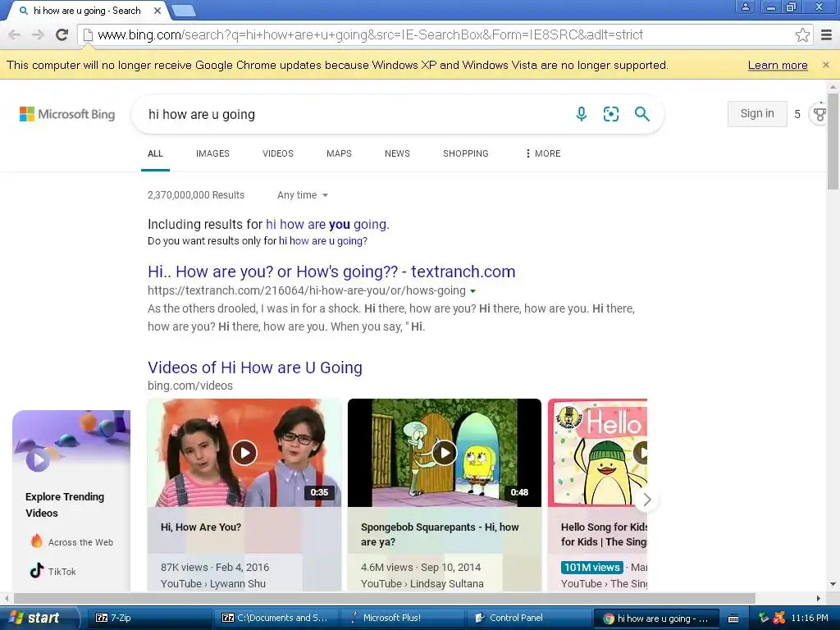Click the horizontal scroll right arrow
Screen dimensions: 840x630
click(x=818, y=598)
